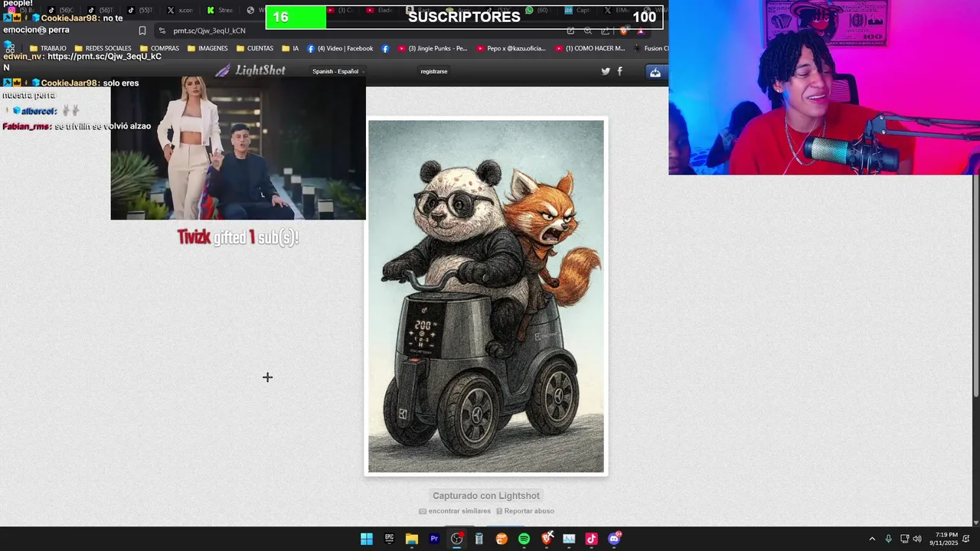980x551 pixels.
Task: Click the registrarse button
Action: point(434,71)
